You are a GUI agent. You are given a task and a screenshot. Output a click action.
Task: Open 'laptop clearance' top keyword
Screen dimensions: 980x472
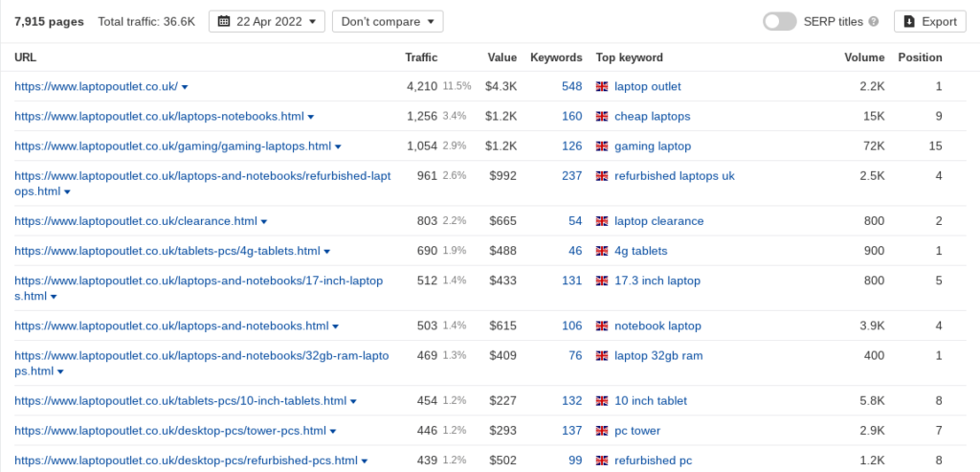658,221
